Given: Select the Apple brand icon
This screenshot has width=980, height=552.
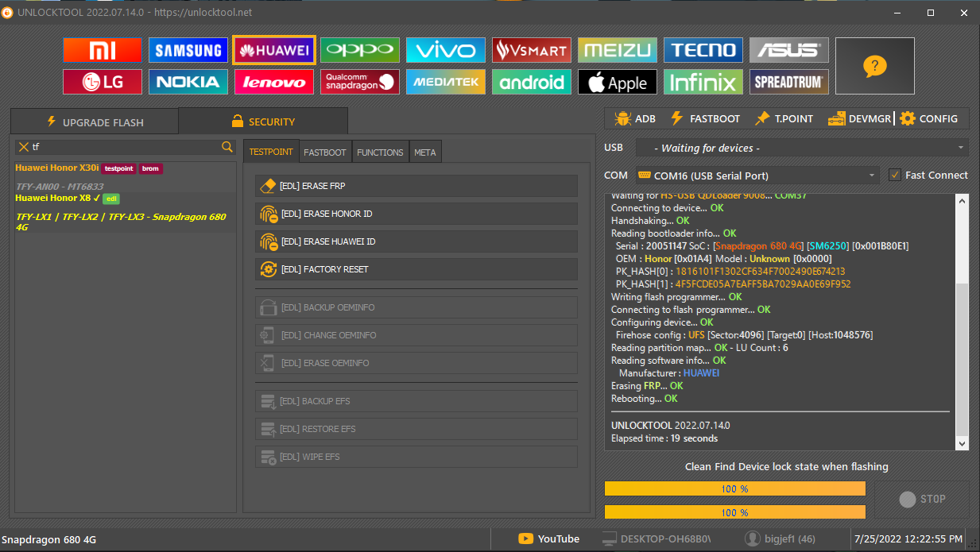Looking at the screenshot, I should (618, 82).
